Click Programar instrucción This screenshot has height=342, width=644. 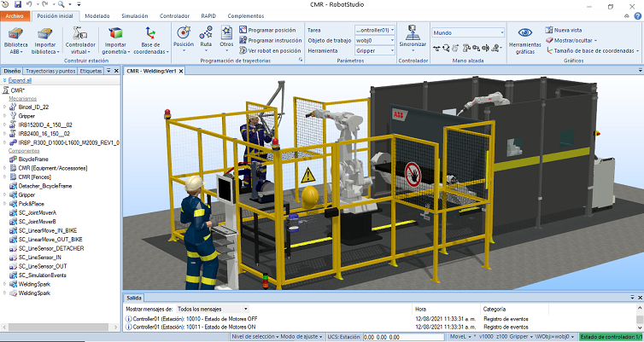click(x=270, y=40)
